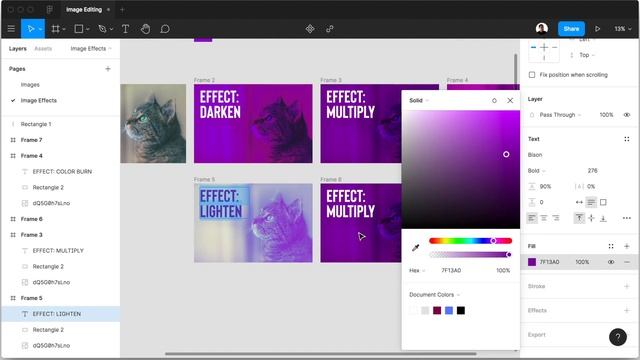Select EFFECT: MULTIPLY text layer

tap(58, 251)
